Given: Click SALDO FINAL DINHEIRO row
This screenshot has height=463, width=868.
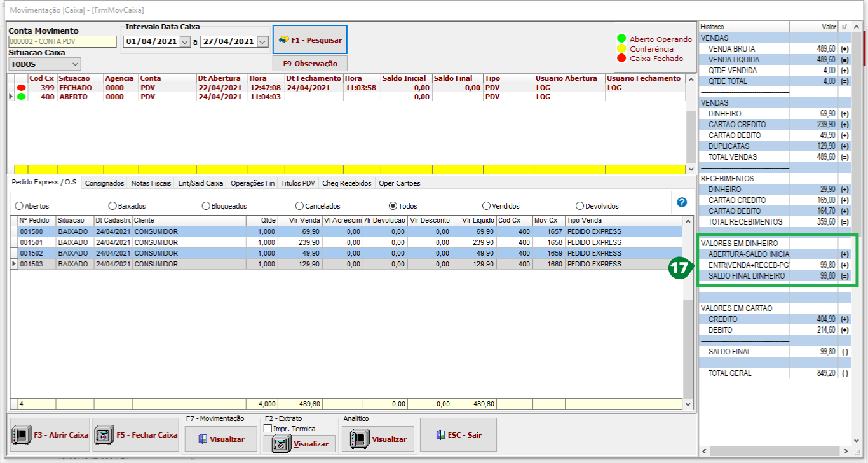Looking at the screenshot, I should pyautogui.click(x=775, y=275).
